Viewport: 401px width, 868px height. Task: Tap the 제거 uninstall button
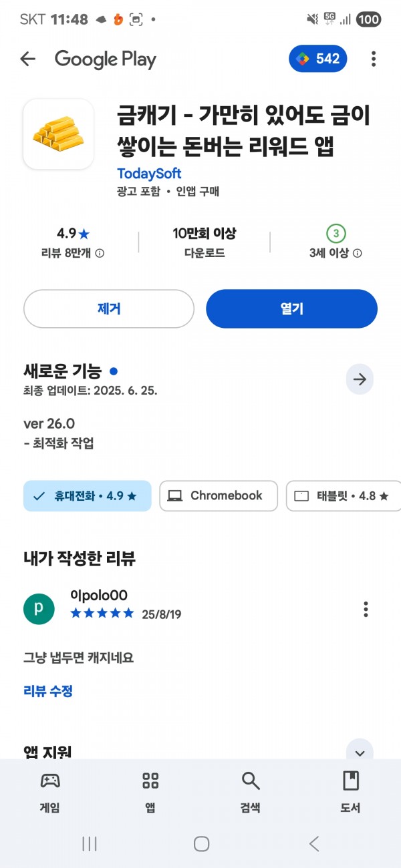pyautogui.click(x=109, y=308)
